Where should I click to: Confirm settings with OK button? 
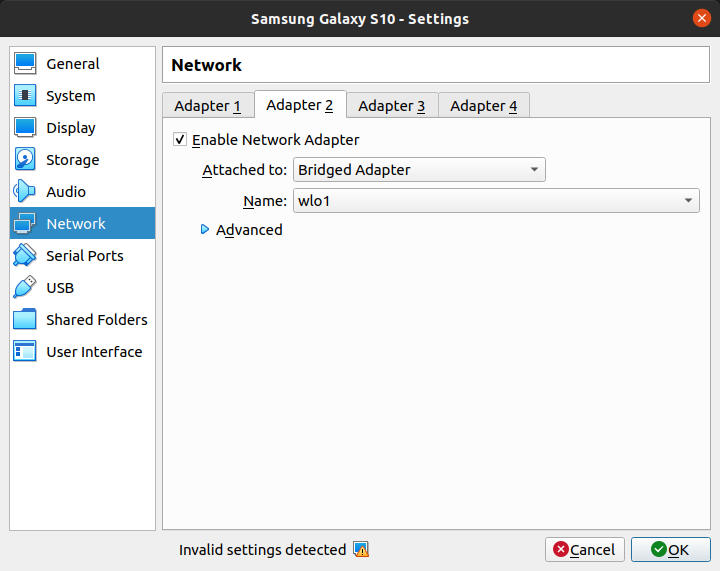[x=670, y=549]
